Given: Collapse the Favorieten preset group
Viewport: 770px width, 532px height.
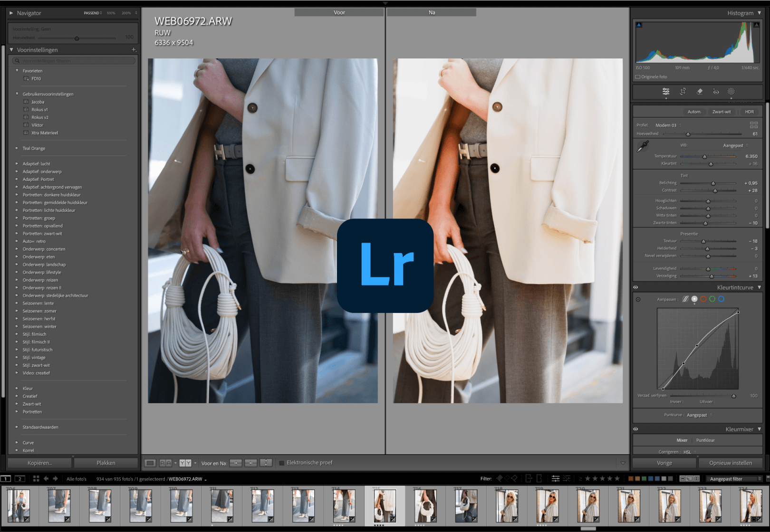Looking at the screenshot, I should pos(17,71).
